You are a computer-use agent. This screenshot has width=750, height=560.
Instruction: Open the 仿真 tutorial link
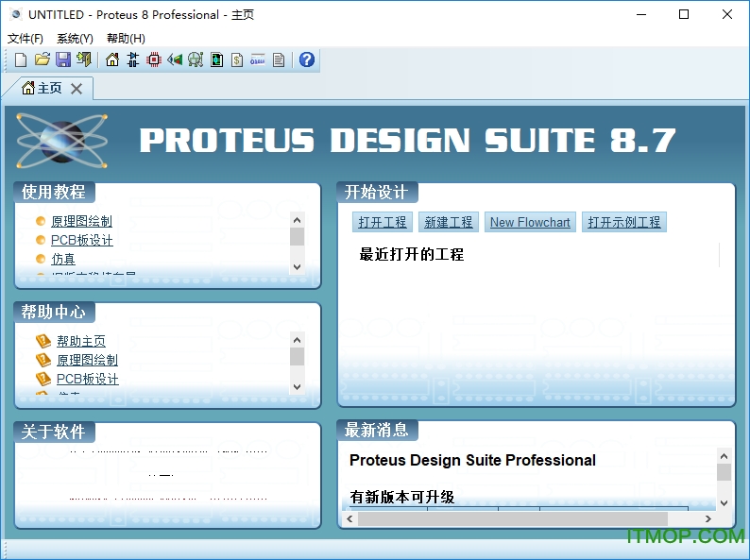coord(63,259)
